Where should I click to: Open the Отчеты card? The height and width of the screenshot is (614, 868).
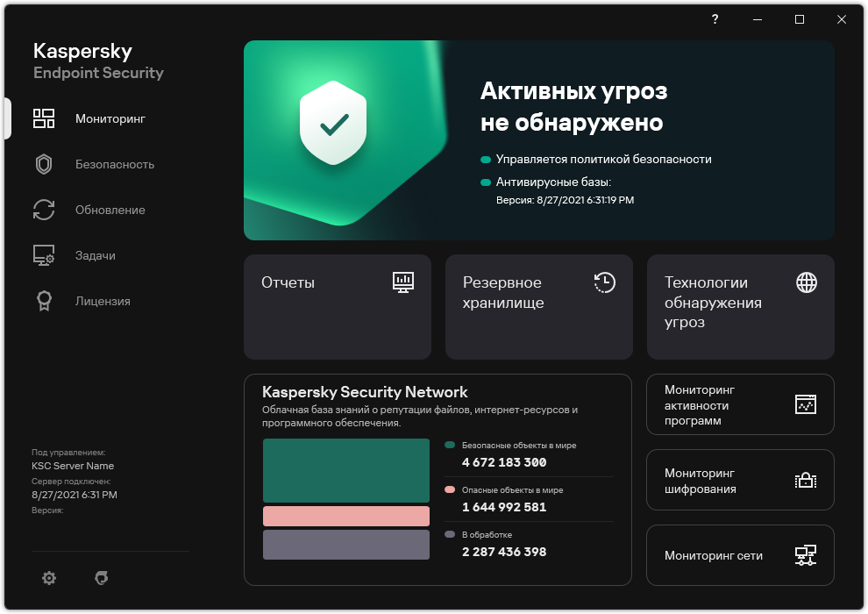(338, 307)
